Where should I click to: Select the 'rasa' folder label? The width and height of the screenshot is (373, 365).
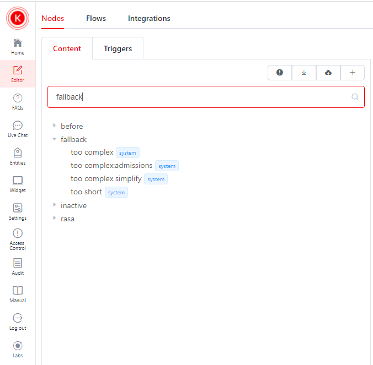(x=67, y=219)
